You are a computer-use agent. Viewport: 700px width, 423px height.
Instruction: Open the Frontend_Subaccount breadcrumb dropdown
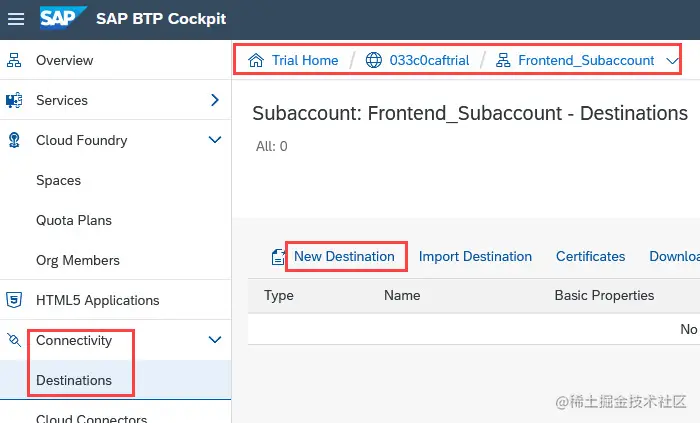point(672,61)
